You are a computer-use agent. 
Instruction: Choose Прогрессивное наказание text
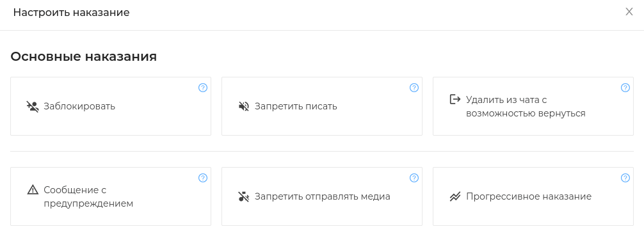tap(529, 196)
